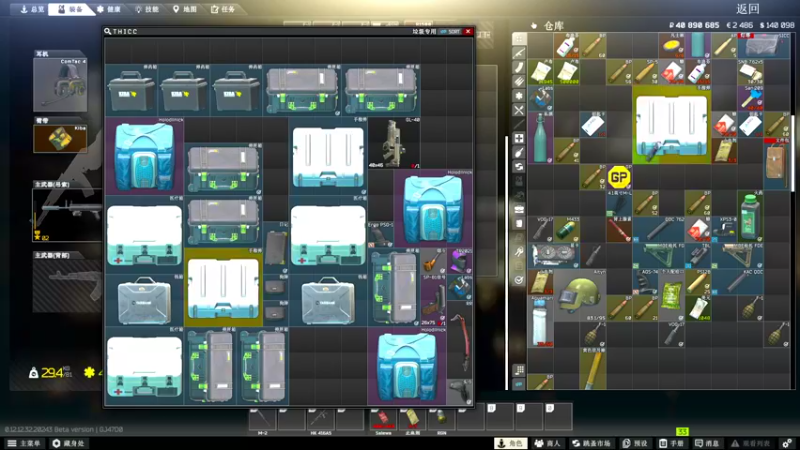Viewport: 800px width, 450px height.
Task: Click HK 416A5 quick slot in hotbar
Action: 320,419
